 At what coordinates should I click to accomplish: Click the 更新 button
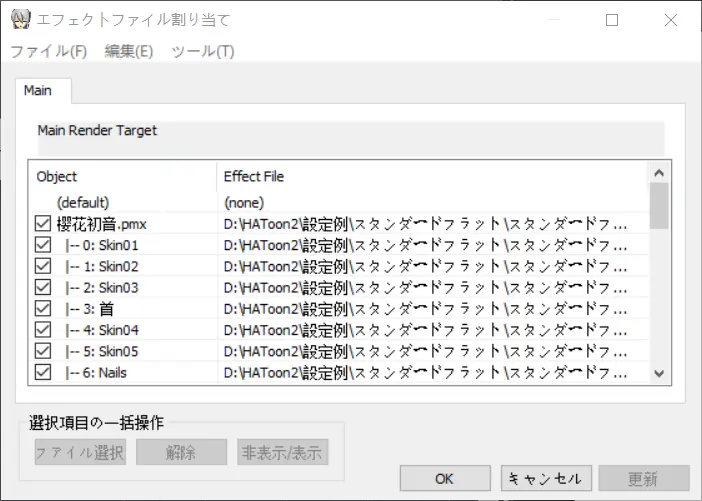(x=644, y=478)
